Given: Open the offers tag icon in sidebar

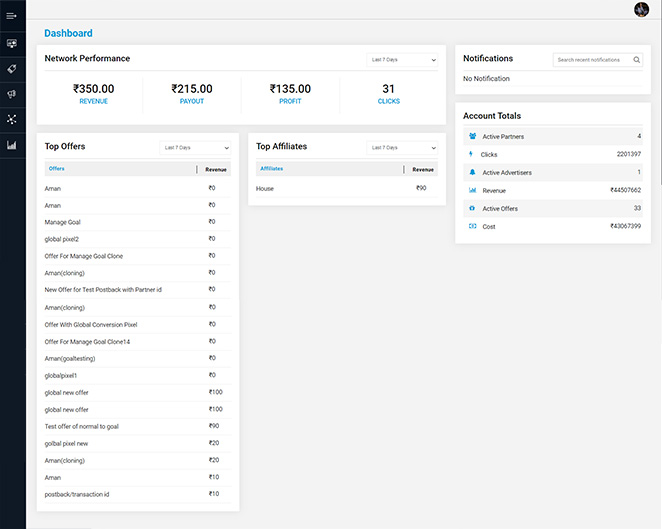Looking at the screenshot, I should [x=12, y=69].
